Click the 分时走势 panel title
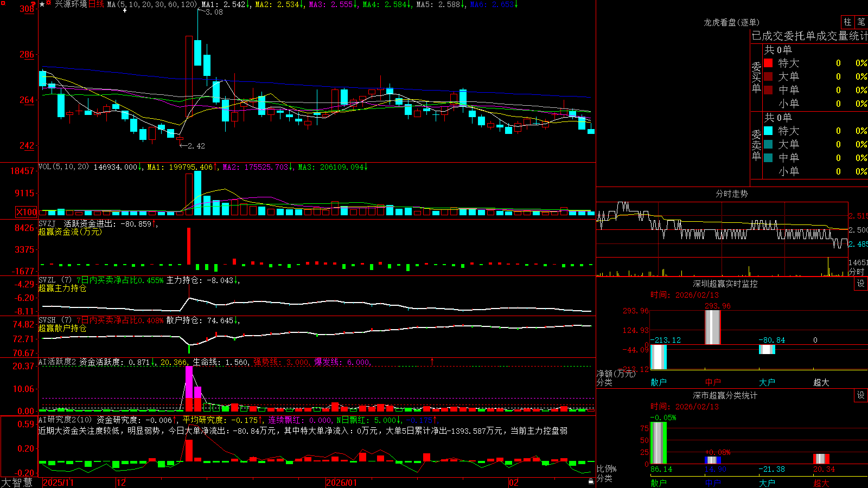The width and height of the screenshot is (868, 488). (x=731, y=194)
